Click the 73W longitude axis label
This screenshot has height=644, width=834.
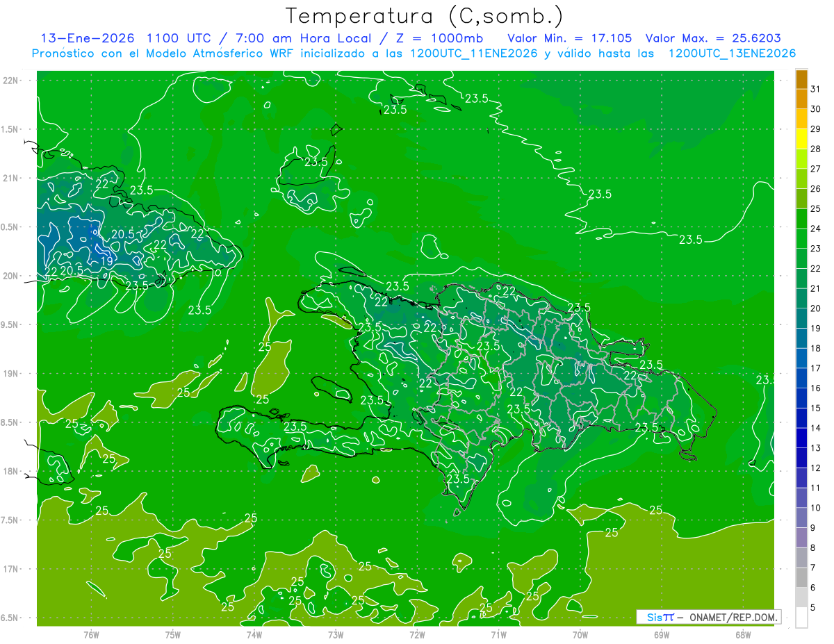336,634
